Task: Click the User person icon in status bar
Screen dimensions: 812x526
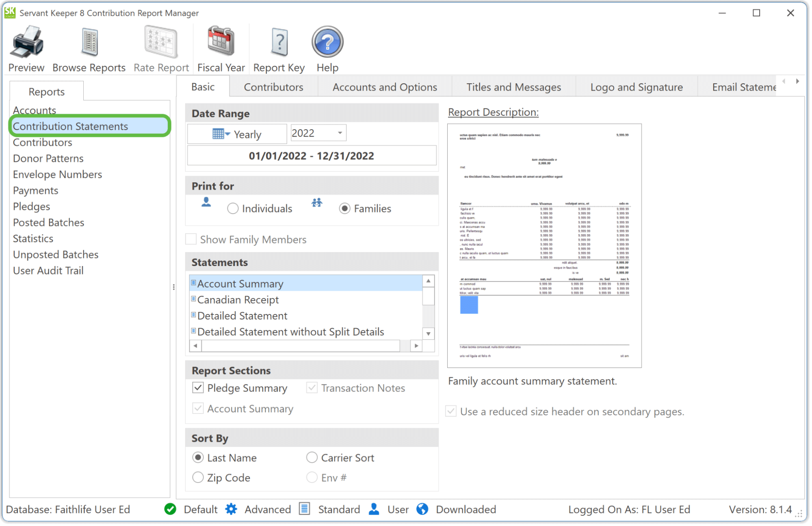Action: tap(373, 509)
